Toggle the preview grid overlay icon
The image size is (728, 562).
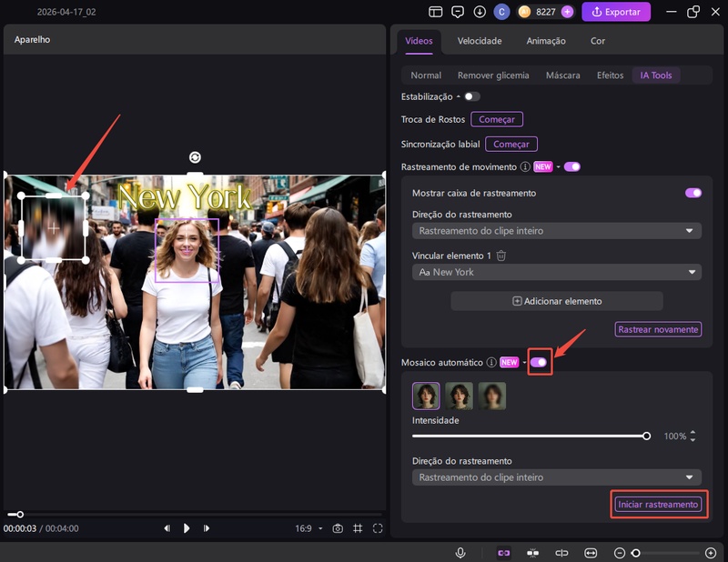(358, 528)
